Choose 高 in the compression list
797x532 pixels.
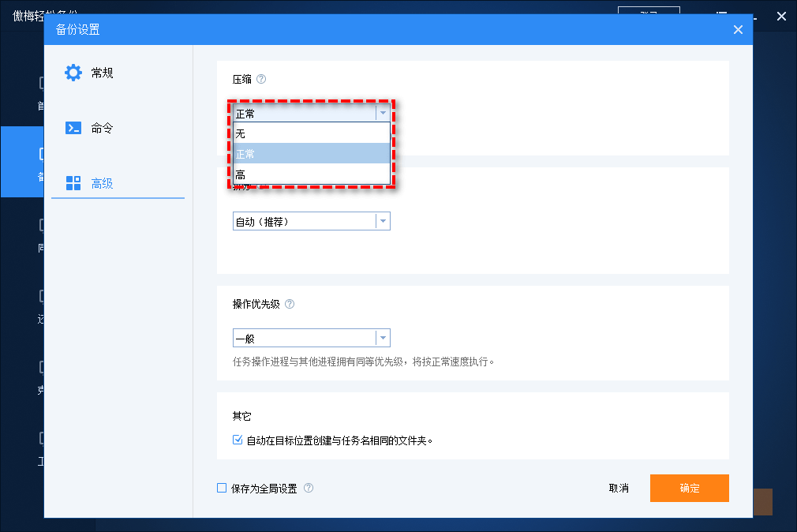click(x=312, y=174)
